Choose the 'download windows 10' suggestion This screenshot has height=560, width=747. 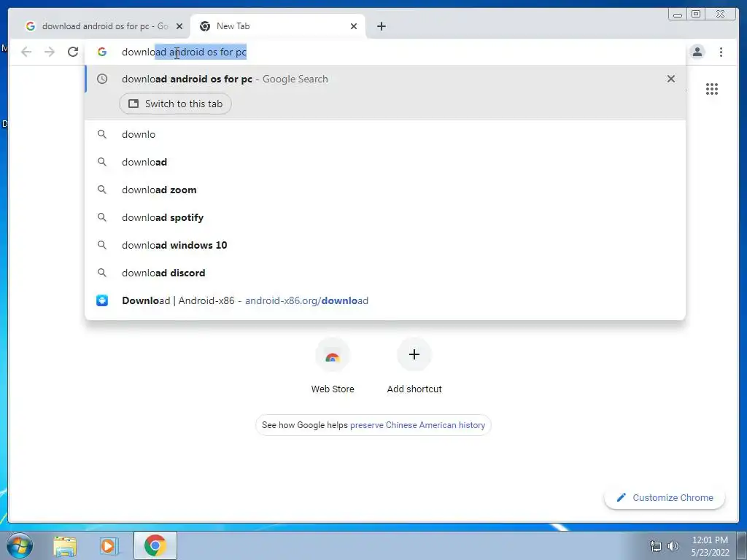[385, 245]
